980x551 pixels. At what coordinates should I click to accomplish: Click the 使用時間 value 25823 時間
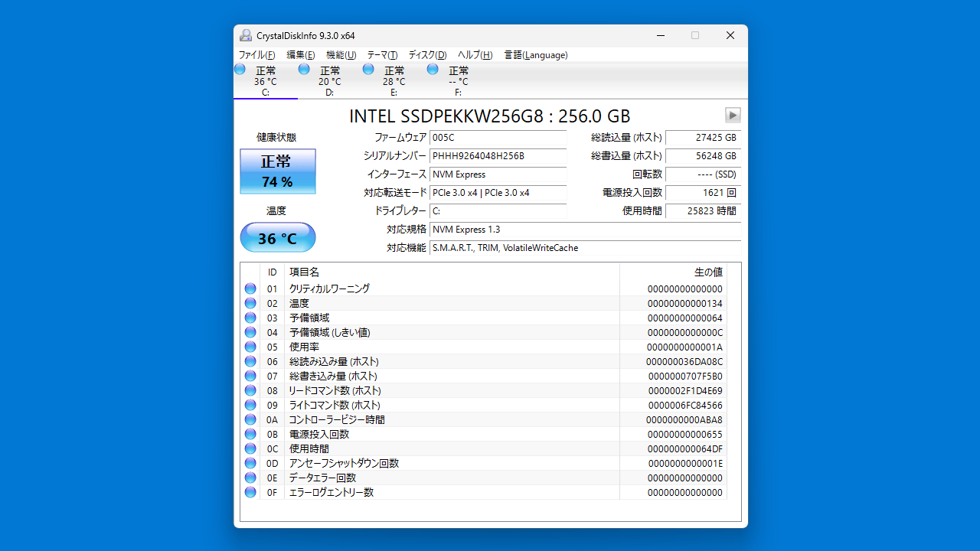point(703,211)
